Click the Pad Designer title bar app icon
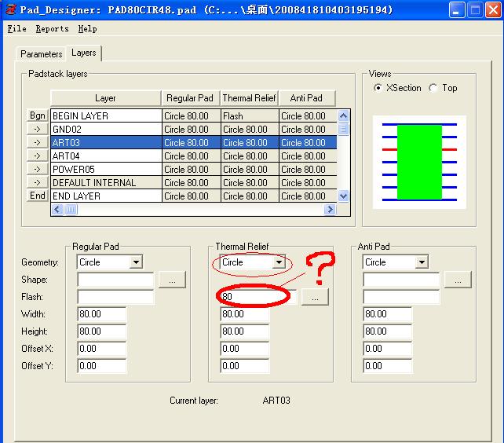Viewport: 504px width, 443px height. [11, 9]
